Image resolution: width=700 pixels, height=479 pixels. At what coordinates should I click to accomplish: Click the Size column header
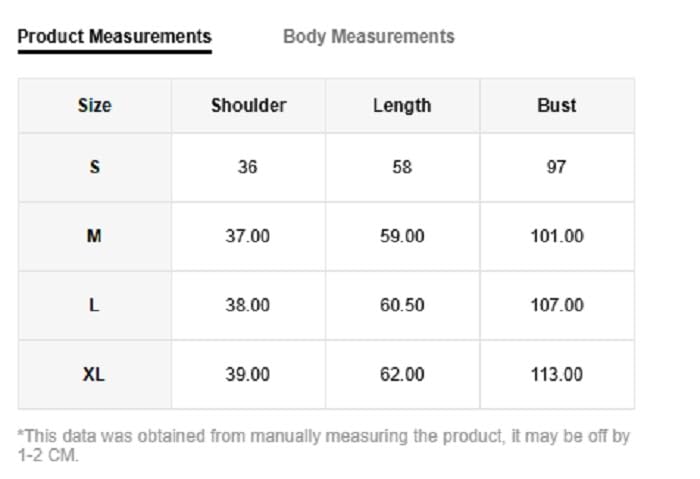click(94, 105)
